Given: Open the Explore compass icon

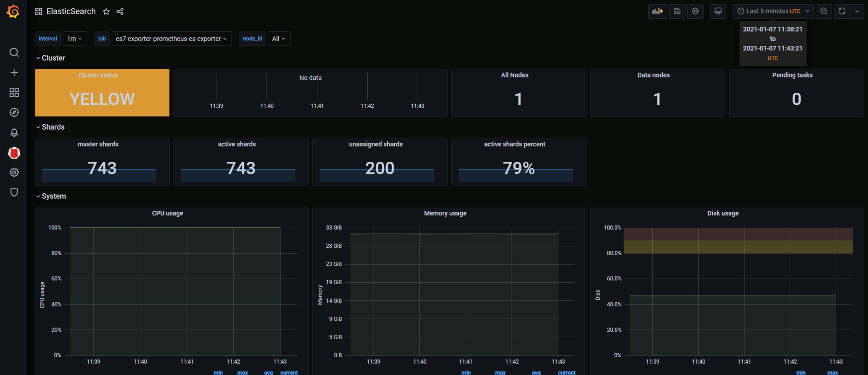Looking at the screenshot, I should pyautogui.click(x=14, y=112).
